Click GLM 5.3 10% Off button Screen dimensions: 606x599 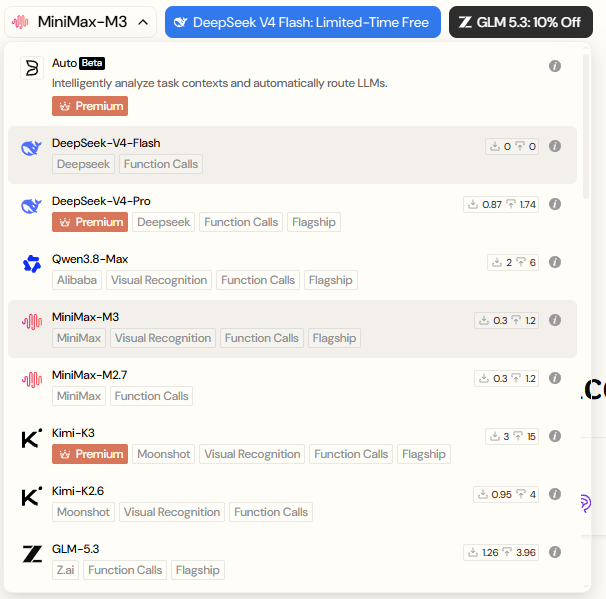pyautogui.click(x=521, y=22)
